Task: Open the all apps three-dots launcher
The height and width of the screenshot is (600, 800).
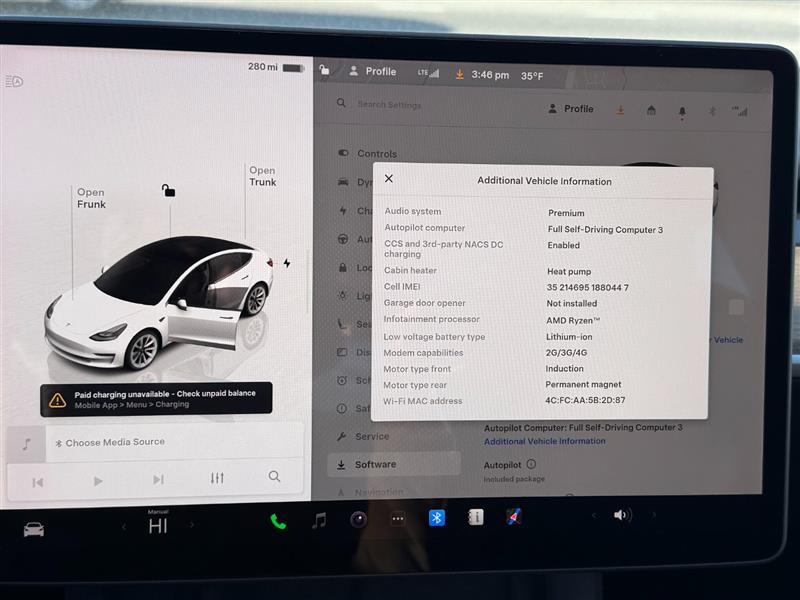Action: [398, 519]
